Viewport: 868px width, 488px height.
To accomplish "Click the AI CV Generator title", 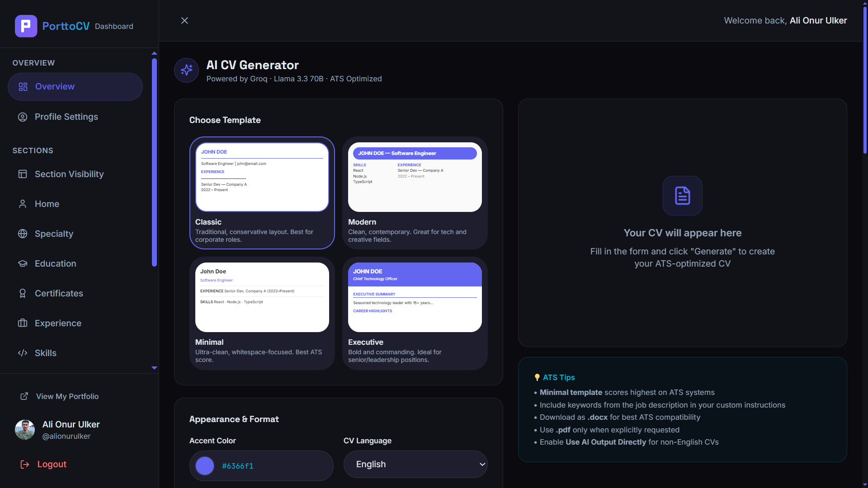I will [x=253, y=65].
